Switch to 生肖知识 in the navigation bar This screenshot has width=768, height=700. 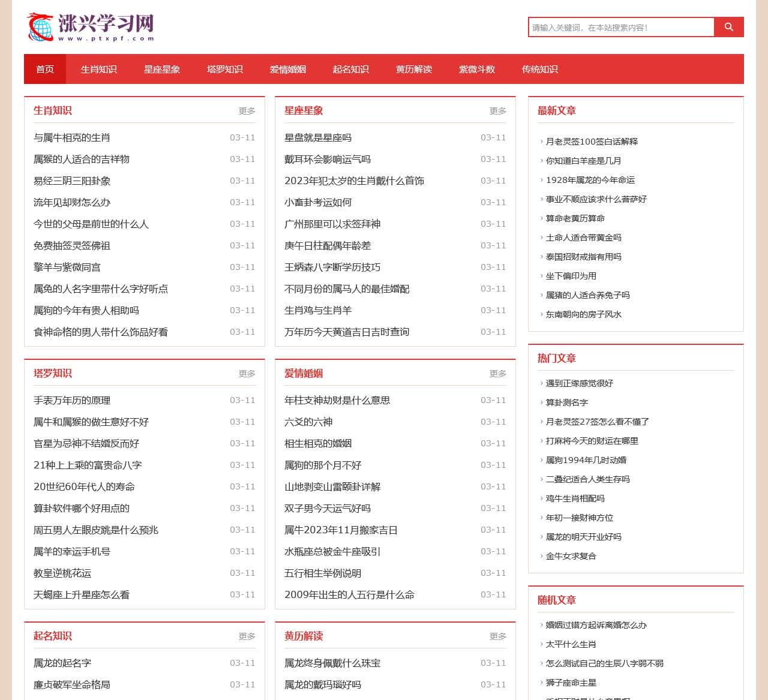pyautogui.click(x=99, y=69)
